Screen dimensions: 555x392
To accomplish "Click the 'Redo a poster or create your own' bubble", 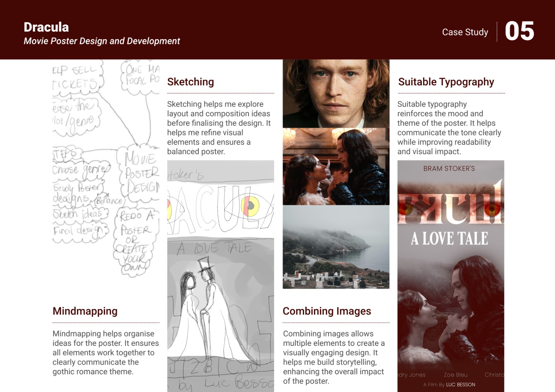I will tap(135, 242).
